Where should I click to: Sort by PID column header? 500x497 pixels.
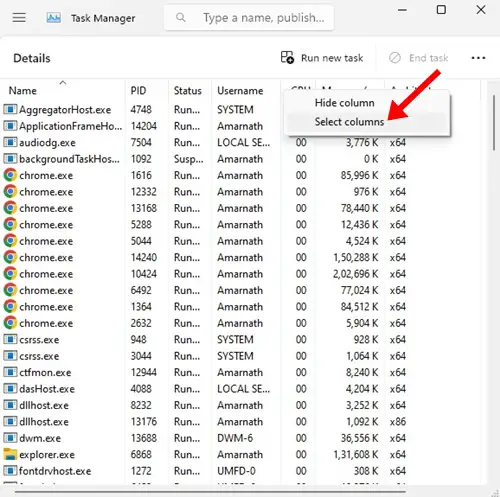138,91
